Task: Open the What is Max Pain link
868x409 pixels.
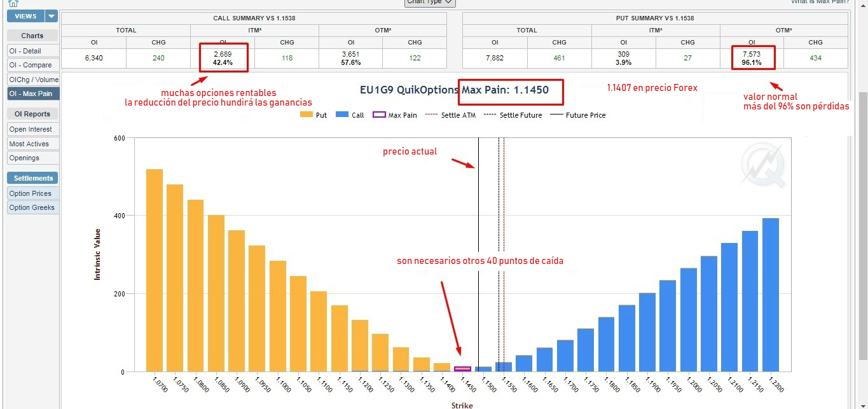Action: point(820,2)
